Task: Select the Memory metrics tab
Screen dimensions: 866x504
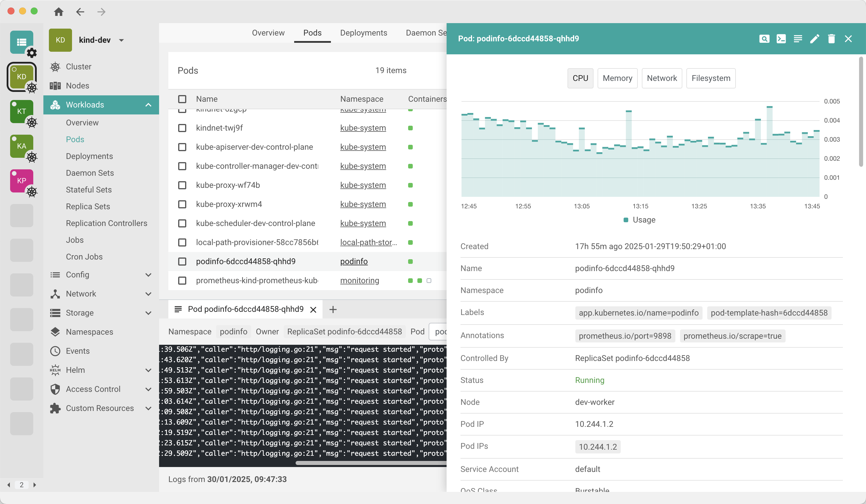Action: pos(617,78)
